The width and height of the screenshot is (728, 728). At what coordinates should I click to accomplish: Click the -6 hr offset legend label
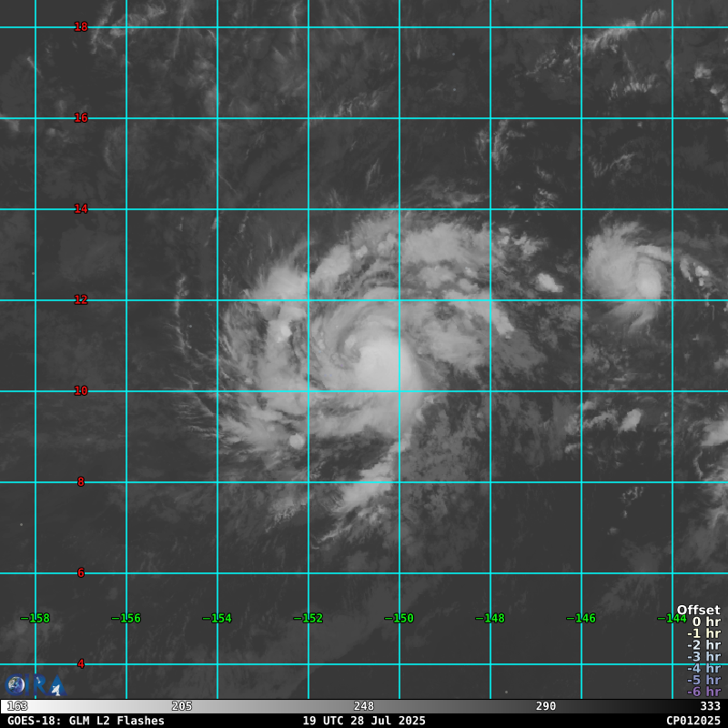[x=703, y=692]
